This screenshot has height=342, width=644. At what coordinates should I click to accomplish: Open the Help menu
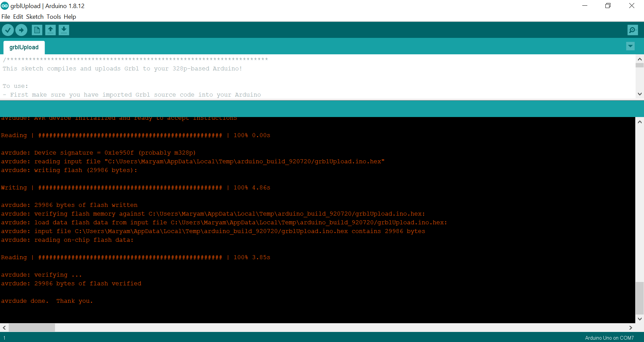tap(70, 17)
